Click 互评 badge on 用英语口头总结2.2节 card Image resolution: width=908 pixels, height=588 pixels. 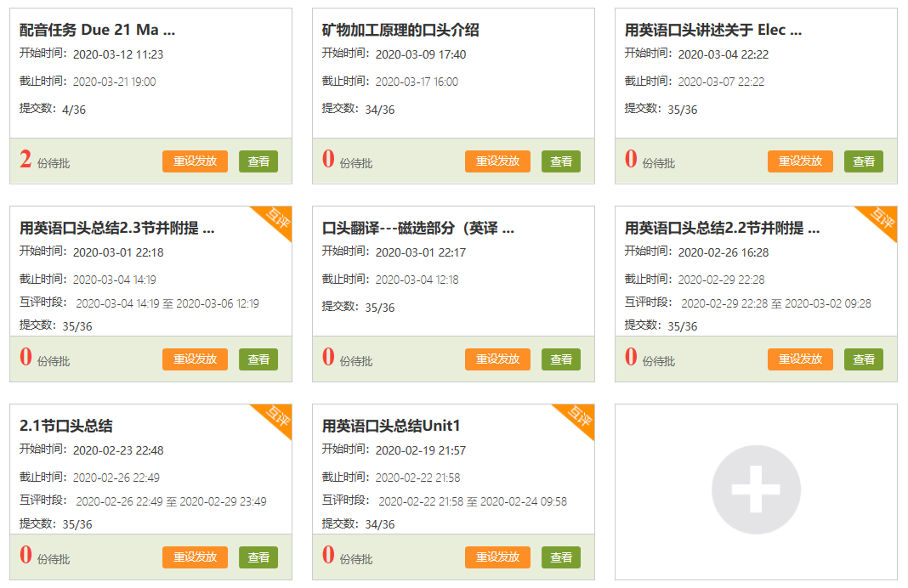point(882,219)
